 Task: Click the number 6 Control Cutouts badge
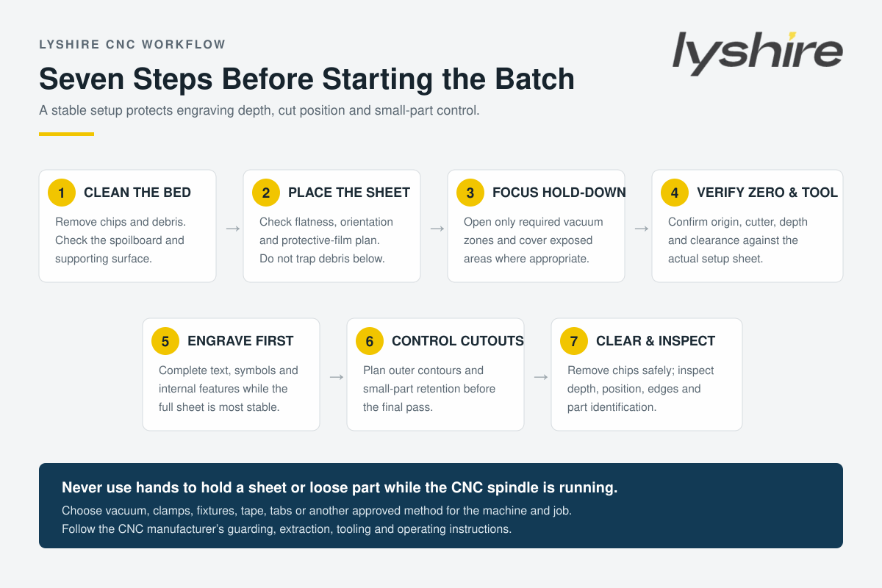click(370, 341)
